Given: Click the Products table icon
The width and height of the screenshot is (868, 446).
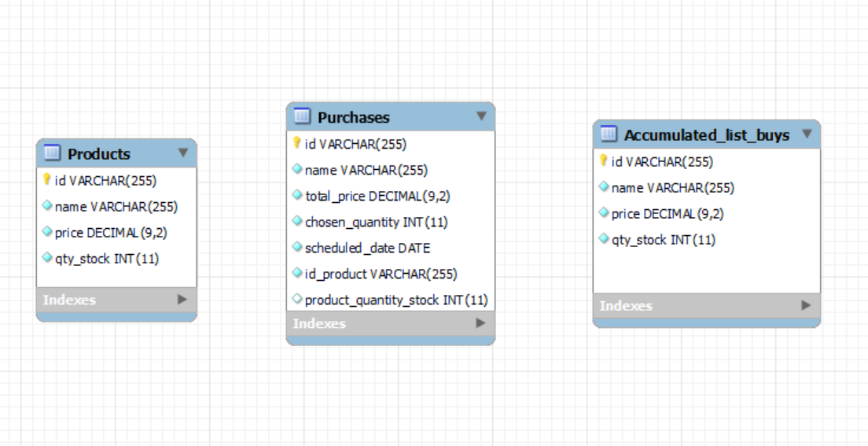Looking at the screenshot, I should click(x=51, y=153).
